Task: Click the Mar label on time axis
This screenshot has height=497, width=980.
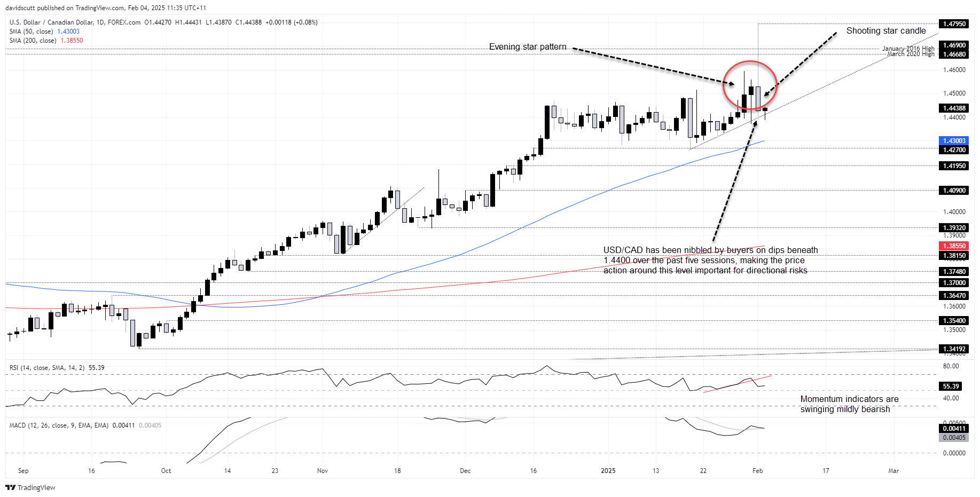Action: click(893, 471)
